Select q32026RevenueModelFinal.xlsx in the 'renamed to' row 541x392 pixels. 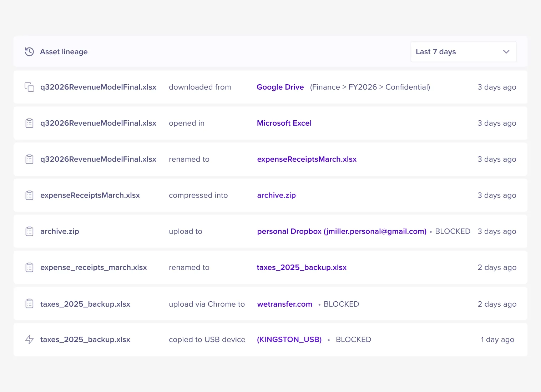[x=98, y=159]
